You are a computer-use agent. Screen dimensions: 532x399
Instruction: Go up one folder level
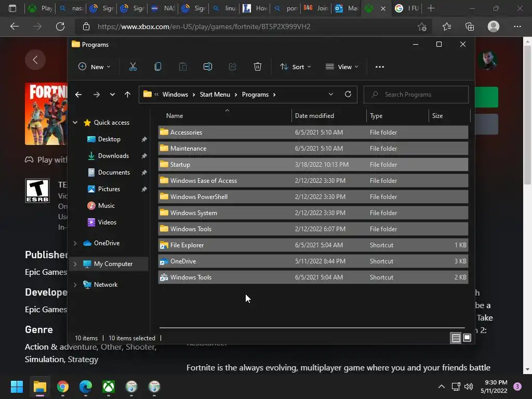(127, 95)
